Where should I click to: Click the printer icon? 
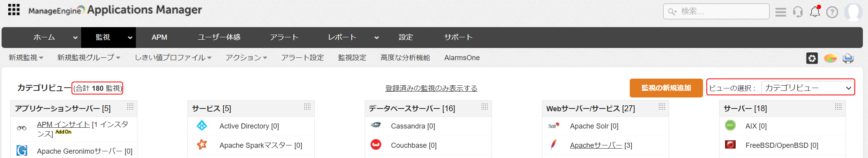[848, 59]
